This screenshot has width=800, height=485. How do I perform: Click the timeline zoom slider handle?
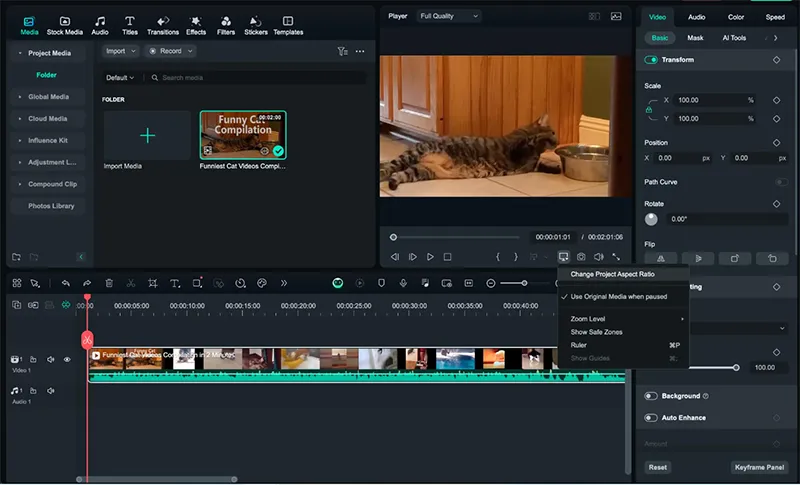(x=524, y=283)
